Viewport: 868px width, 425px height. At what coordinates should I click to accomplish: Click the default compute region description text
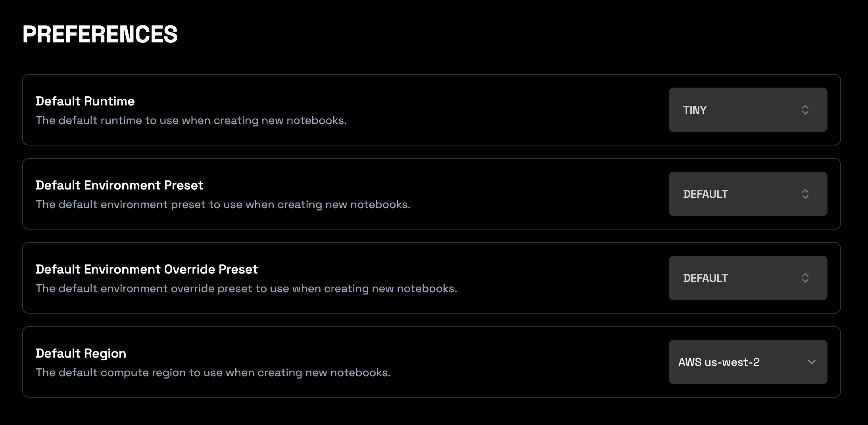coord(213,373)
